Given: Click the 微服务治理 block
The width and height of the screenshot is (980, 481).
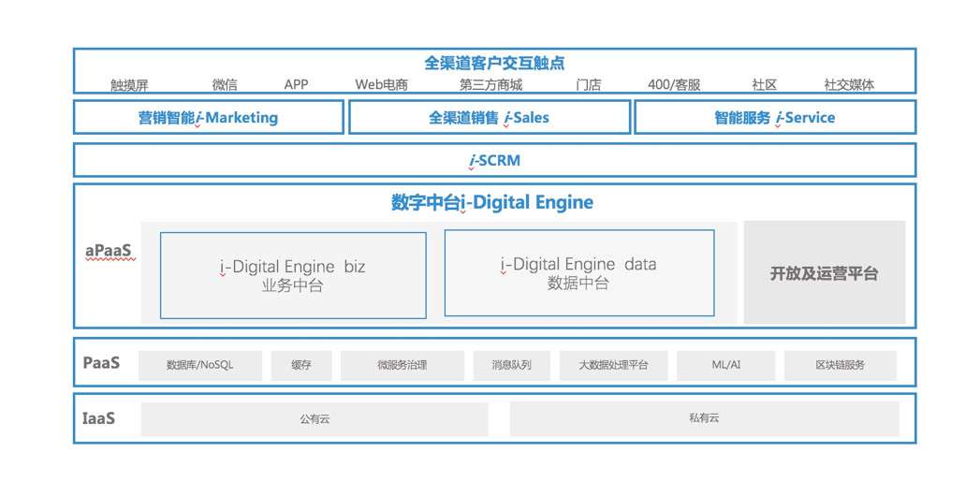Looking at the screenshot, I should (402, 365).
